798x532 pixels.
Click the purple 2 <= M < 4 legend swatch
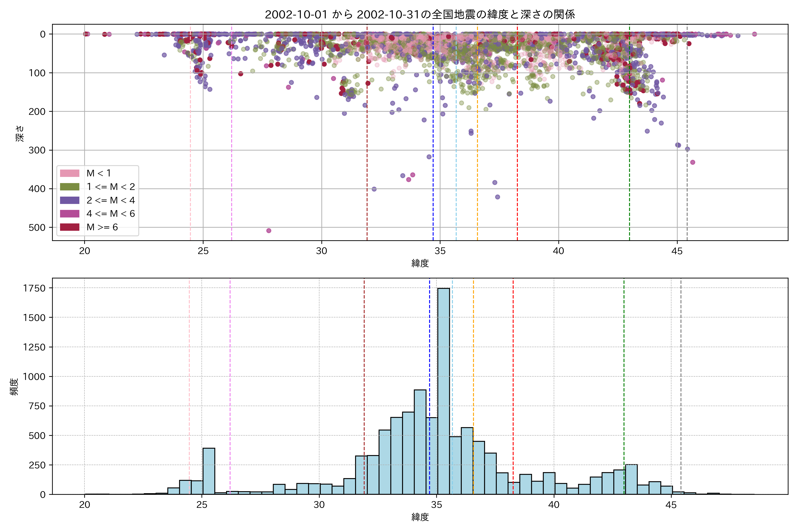[70, 200]
